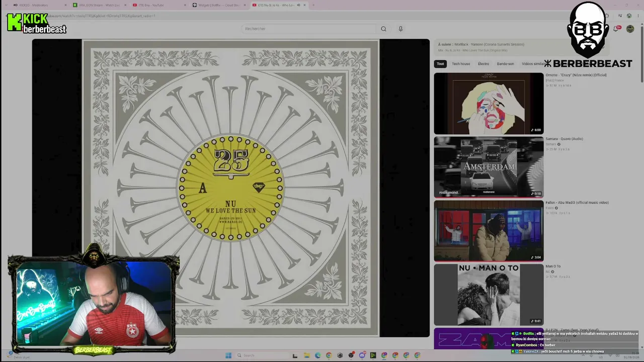Image resolution: width=644 pixels, height=362 pixels.
Task: Open a new browser tab
Action: pyautogui.click(x=313, y=5)
